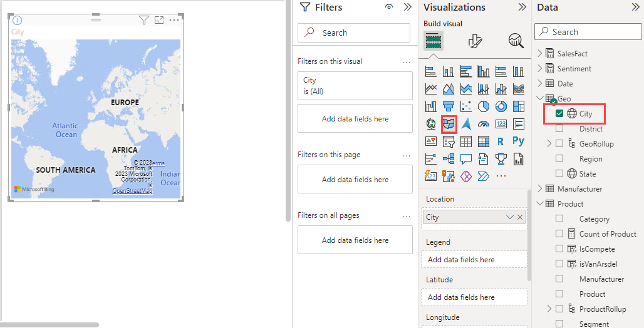Switch to the Build visual tab
This screenshot has height=328, width=644.
tap(434, 41)
